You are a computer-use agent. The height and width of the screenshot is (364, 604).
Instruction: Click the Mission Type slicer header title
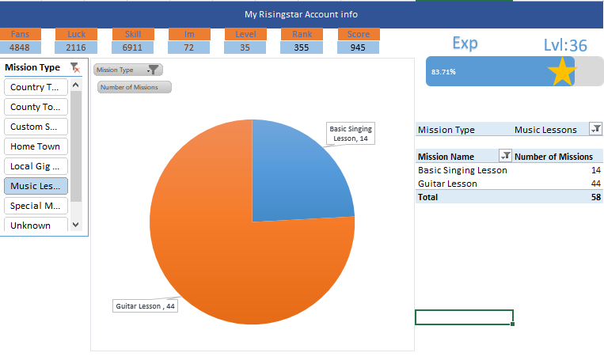pos(32,67)
